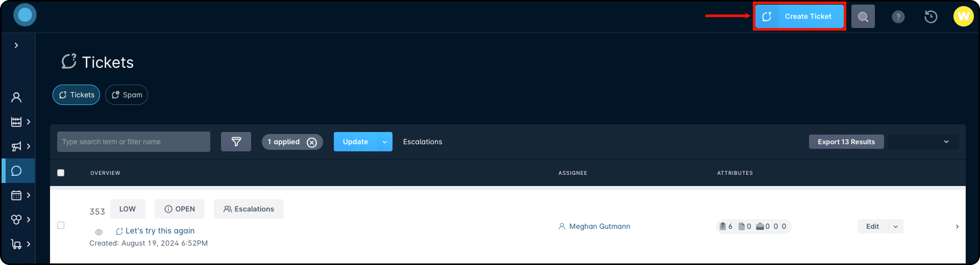Click the Created August 19, 2024 date text

click(149, 243)
